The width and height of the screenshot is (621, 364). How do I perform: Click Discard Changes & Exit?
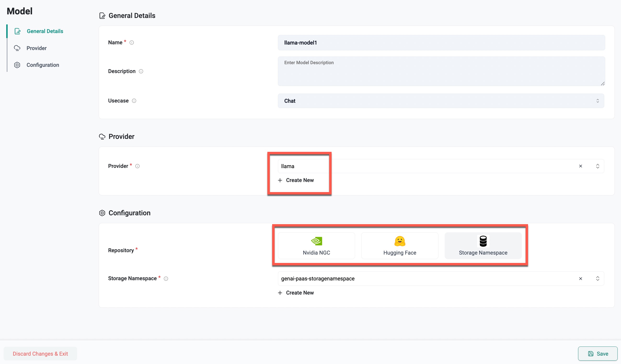(x=40, y=354)
